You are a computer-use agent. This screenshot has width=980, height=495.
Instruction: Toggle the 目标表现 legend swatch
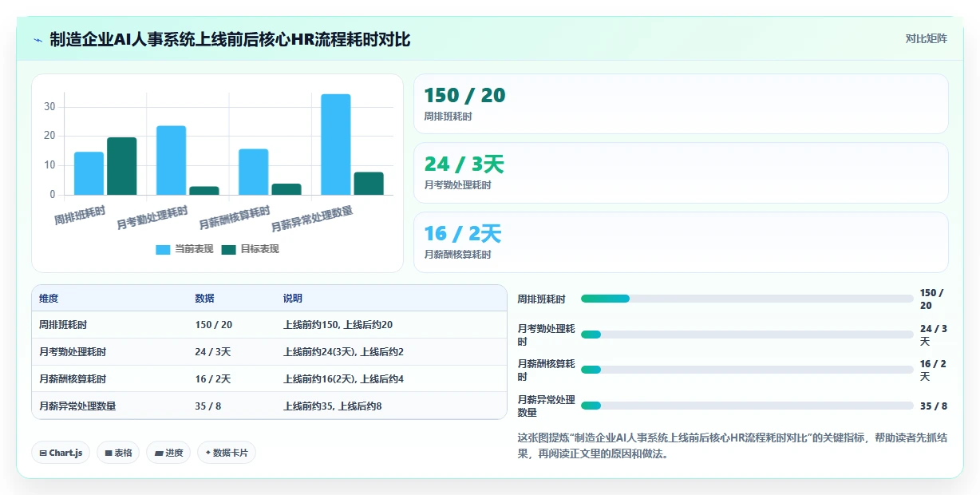[228, 249]
